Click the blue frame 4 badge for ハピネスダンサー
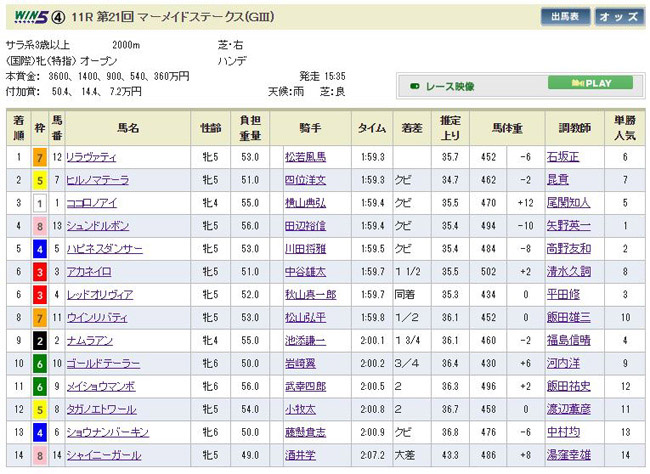Image resolution: width=650 pixels, height=474 pixels. coord(39,249)
